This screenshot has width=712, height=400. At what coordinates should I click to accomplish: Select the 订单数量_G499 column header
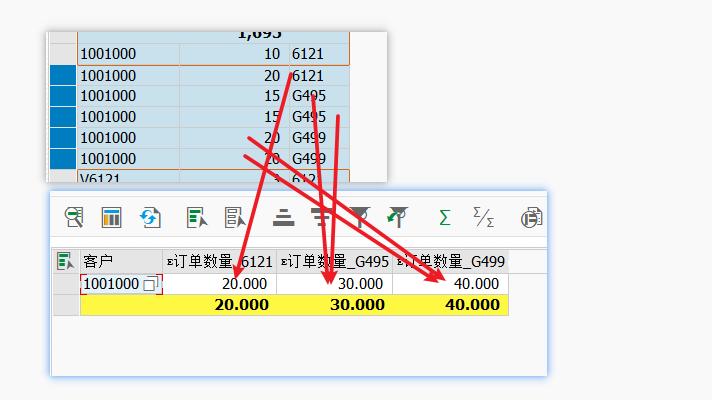(x=451, y=262)
